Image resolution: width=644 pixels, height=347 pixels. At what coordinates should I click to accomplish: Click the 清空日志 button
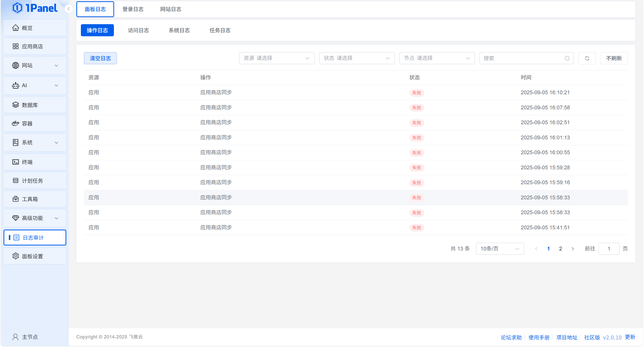[x=100, y=58]
